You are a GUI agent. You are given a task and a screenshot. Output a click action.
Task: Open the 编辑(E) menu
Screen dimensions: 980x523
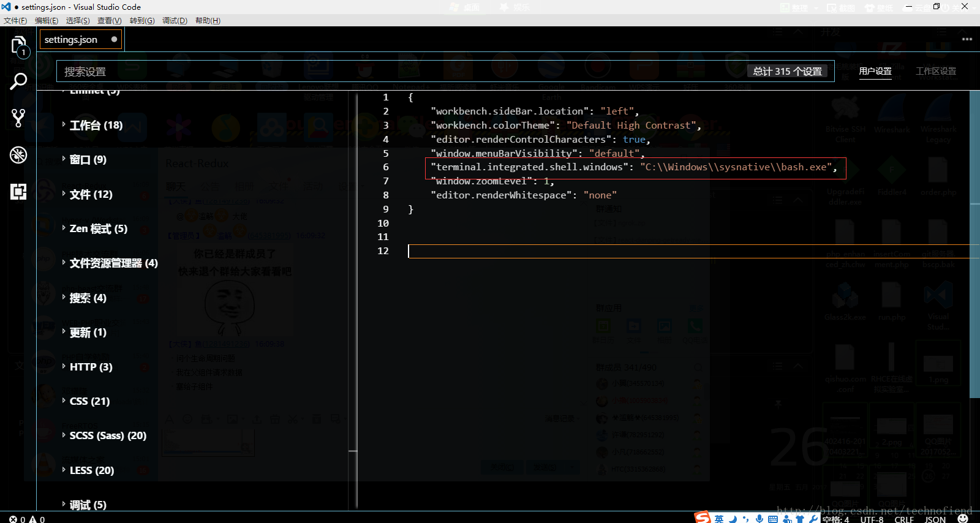[x=47, y=20]
